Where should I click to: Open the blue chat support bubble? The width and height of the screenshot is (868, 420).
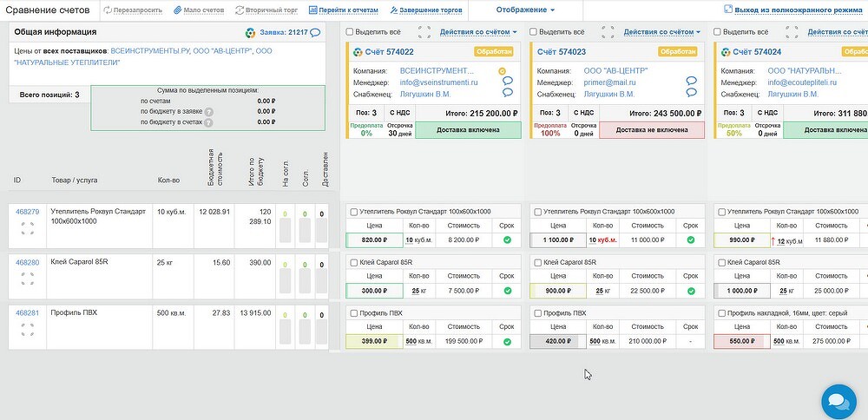tap(838, 401)
